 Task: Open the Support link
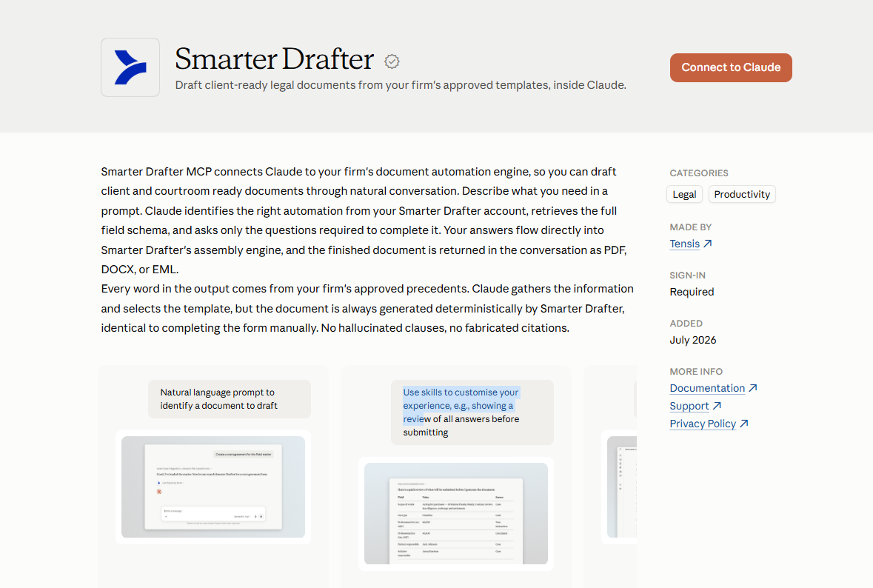(689, 406)
